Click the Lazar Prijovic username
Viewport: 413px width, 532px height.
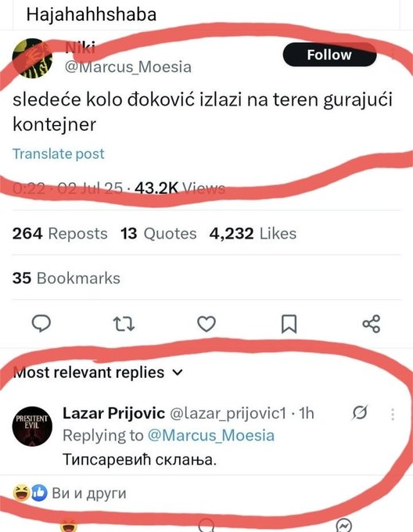pyautogui.click(x=114, y=413)
